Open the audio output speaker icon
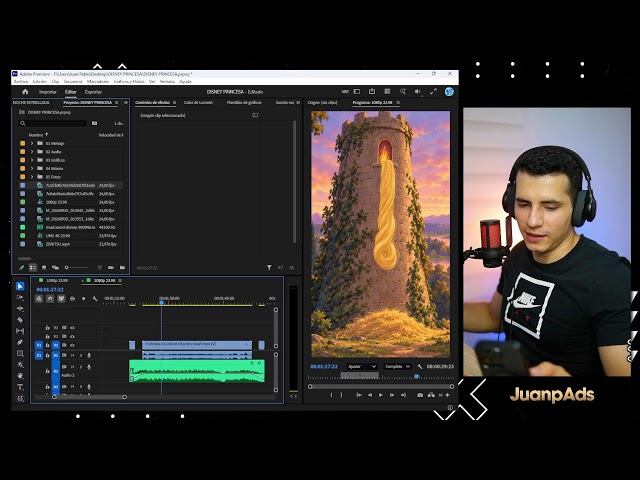Image resolution: width=640 pixels, height=480 pixels. coord(418,91)
